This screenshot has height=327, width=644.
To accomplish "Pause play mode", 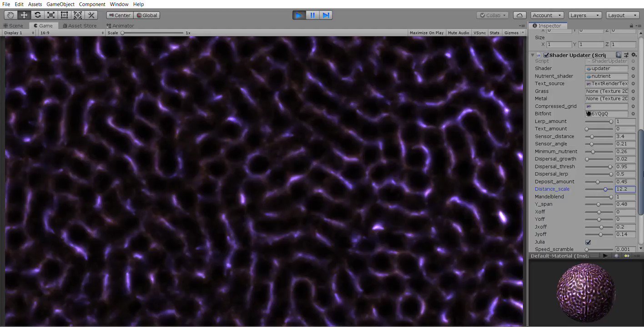I will tap(312, 15).
